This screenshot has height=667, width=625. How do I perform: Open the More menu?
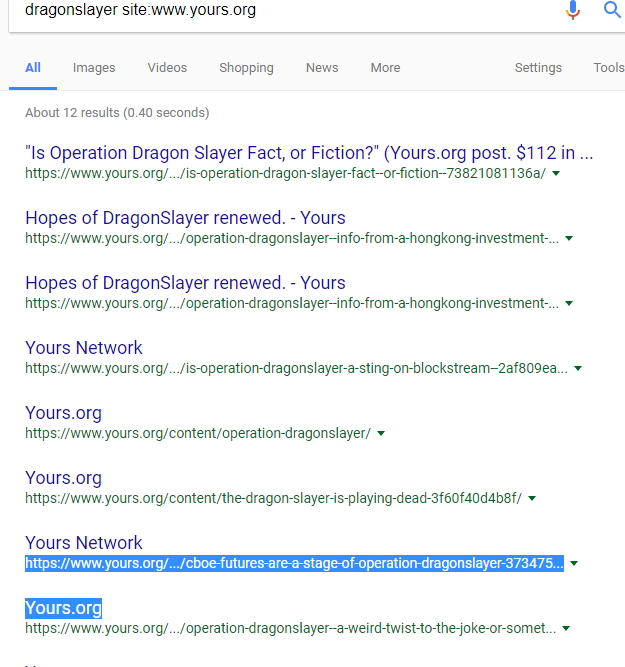point(385,68)
